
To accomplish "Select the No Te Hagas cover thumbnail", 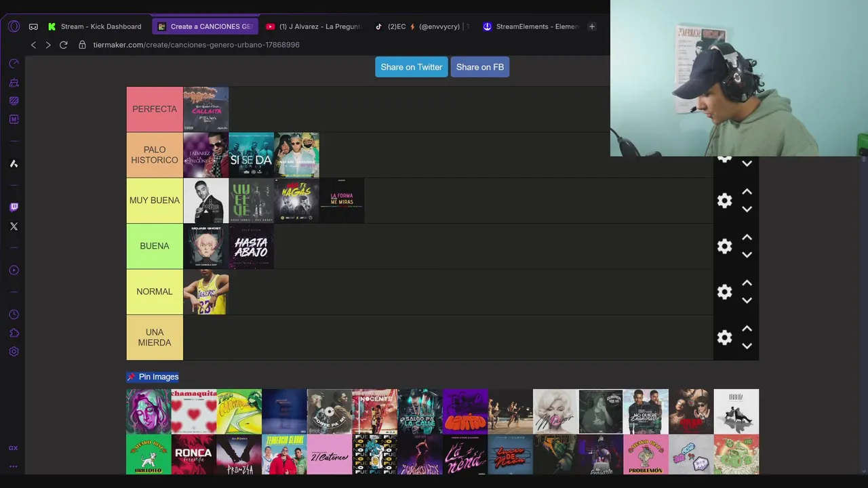I will (x=296, y=201).
